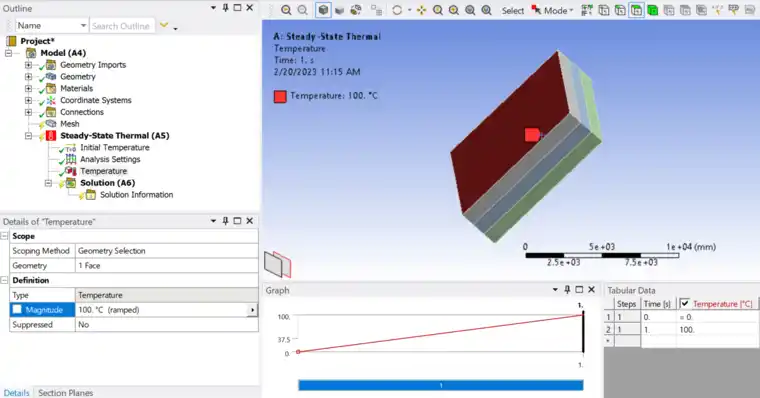Click the blue step bar below graph
Screen dimensions: 760x398
(x=441, y=385)
